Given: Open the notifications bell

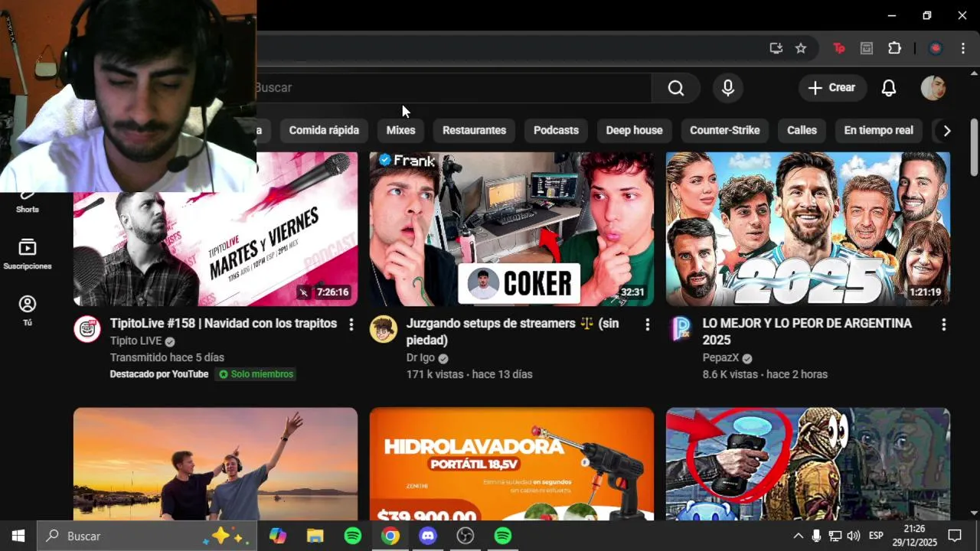Looking at the screenshot, I should click(889, 88).
